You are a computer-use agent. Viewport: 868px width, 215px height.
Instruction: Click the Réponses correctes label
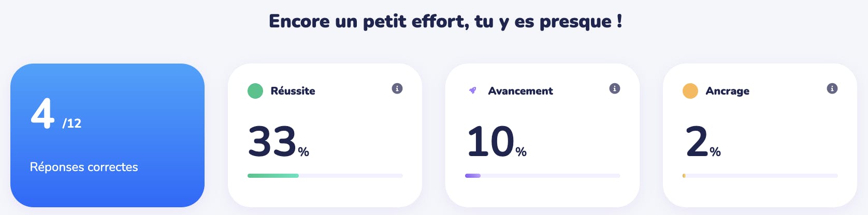[x=84, y=167]
